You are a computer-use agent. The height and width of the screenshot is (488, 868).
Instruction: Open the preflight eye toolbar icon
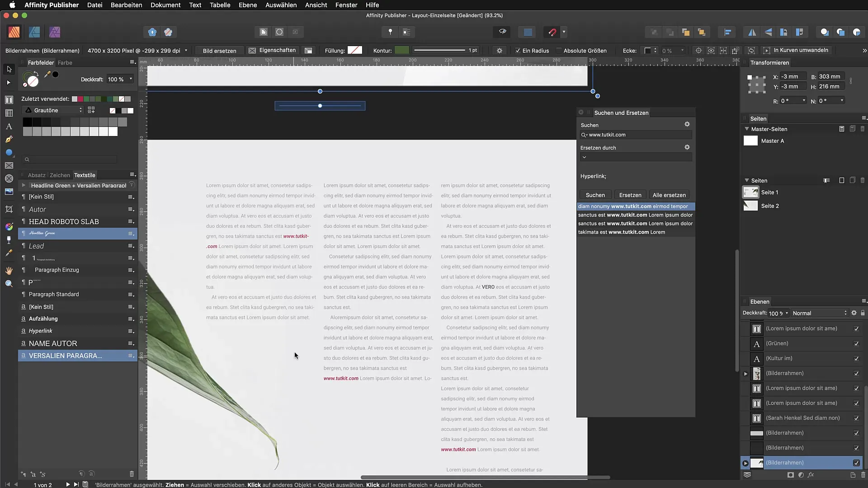coord(502,32)
